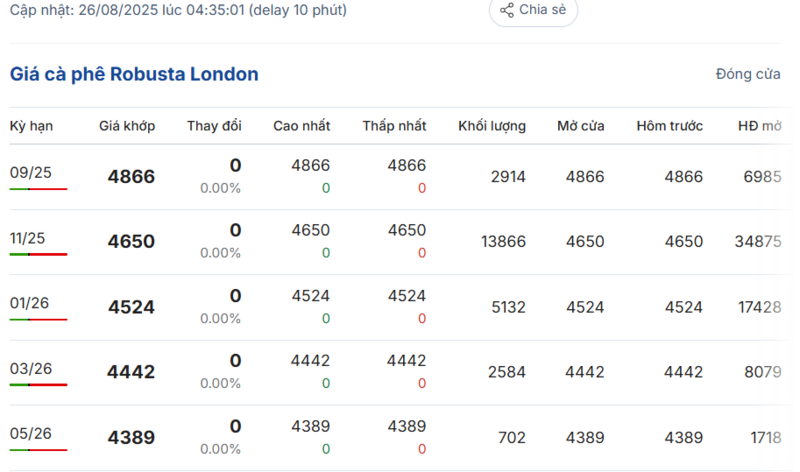This screenshot has height=472, width=800.
Task: Sort by the Kỳ hạn column header
Action: tap(31, 126)
